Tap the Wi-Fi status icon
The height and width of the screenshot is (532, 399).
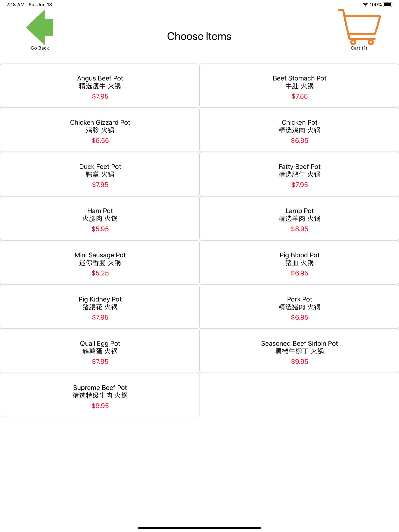tap(365, 4)
